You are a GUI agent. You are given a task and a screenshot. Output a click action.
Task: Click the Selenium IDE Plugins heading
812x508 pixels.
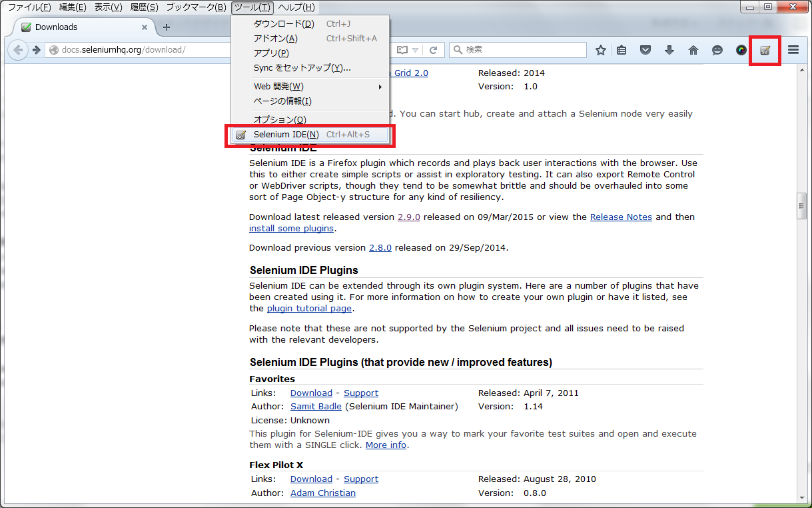click(x=304, y=270)
